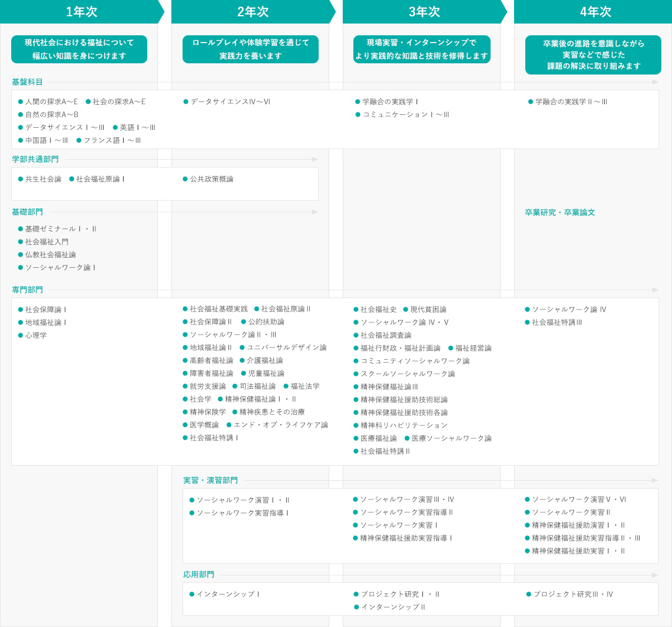Click the bullet beside 仏教社会福祉論
672x627 pixels.
coord(21,255)
